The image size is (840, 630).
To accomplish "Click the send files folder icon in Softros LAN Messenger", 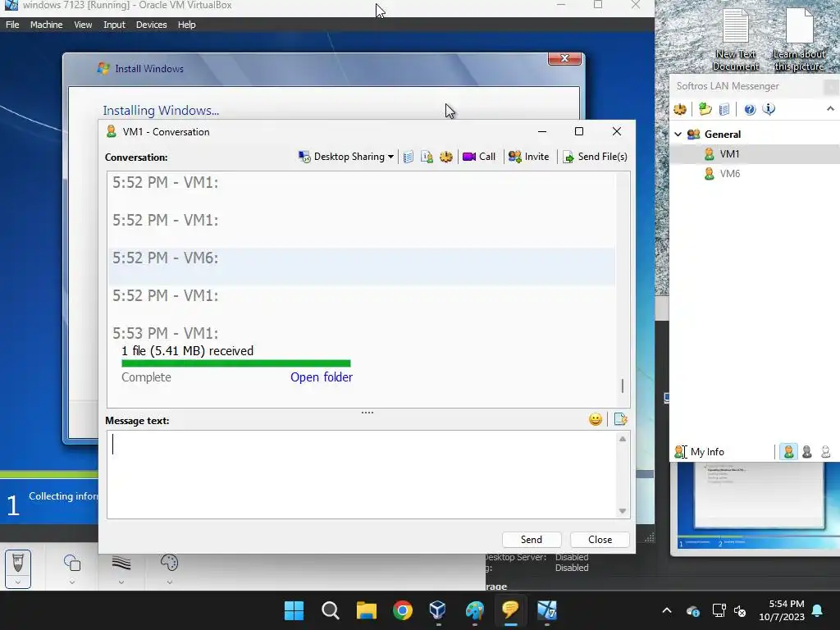I will [705, 109].
